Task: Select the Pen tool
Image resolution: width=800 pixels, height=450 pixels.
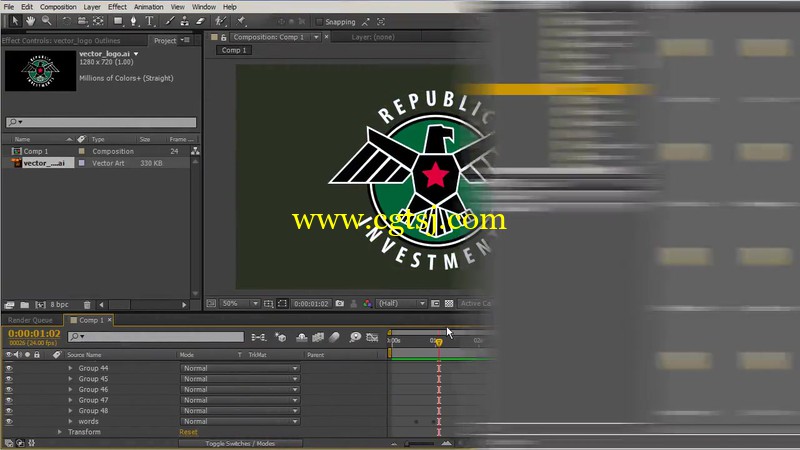Action: pyautogui.click(x=134, y=21)
